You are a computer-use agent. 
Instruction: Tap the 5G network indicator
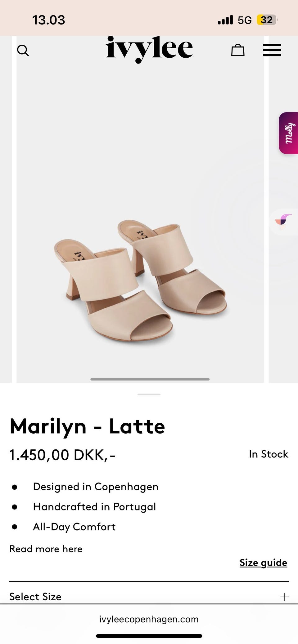coord(245,20)
